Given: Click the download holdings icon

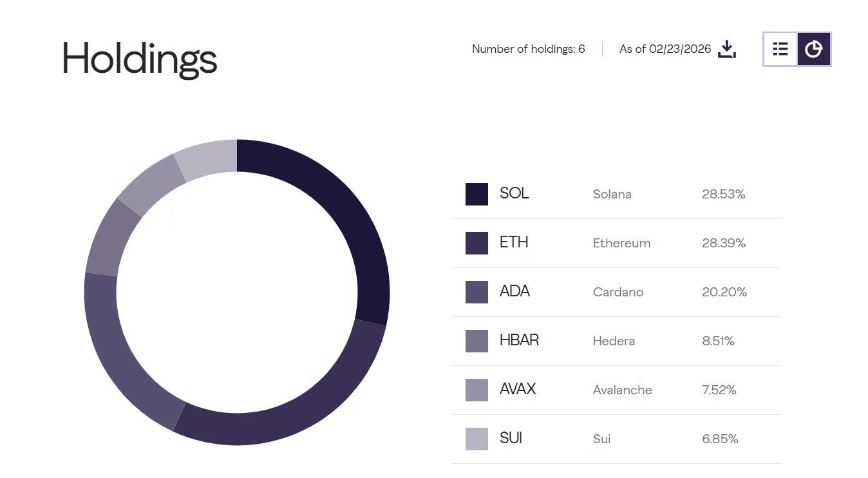Looking at the screenshot, I should (x=727, y=49).
